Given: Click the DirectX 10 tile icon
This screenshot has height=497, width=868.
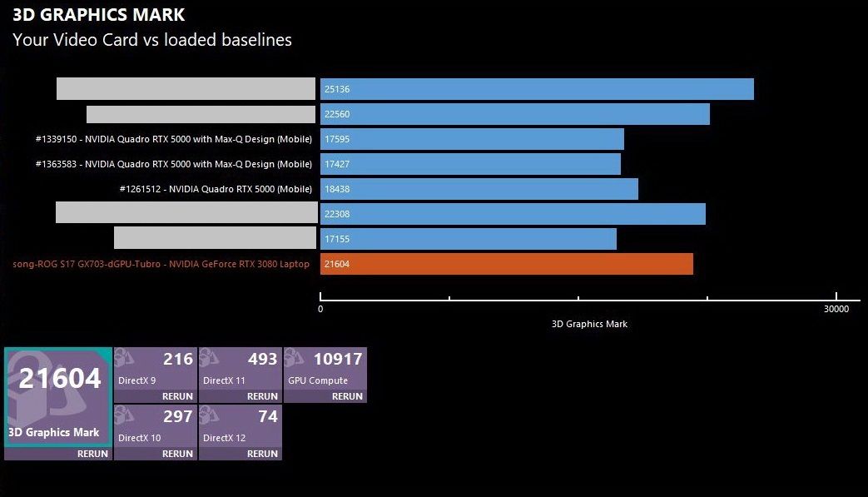Looking at the screenshot, I should [125, 415].
